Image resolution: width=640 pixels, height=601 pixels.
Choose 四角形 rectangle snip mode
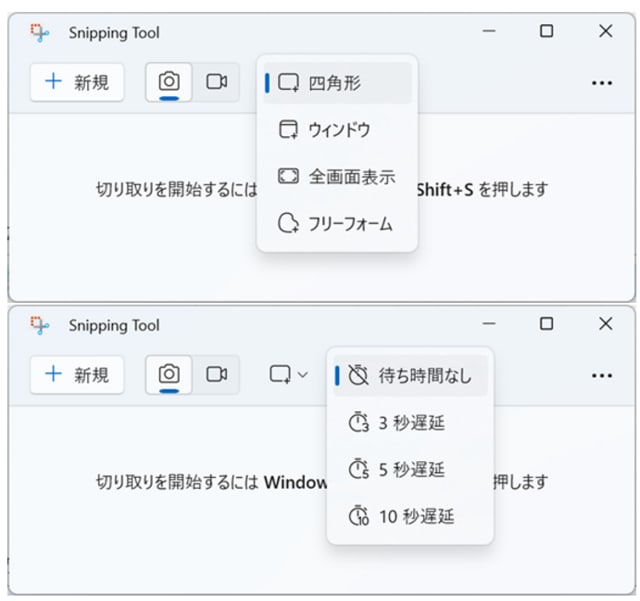coord(338,83)
